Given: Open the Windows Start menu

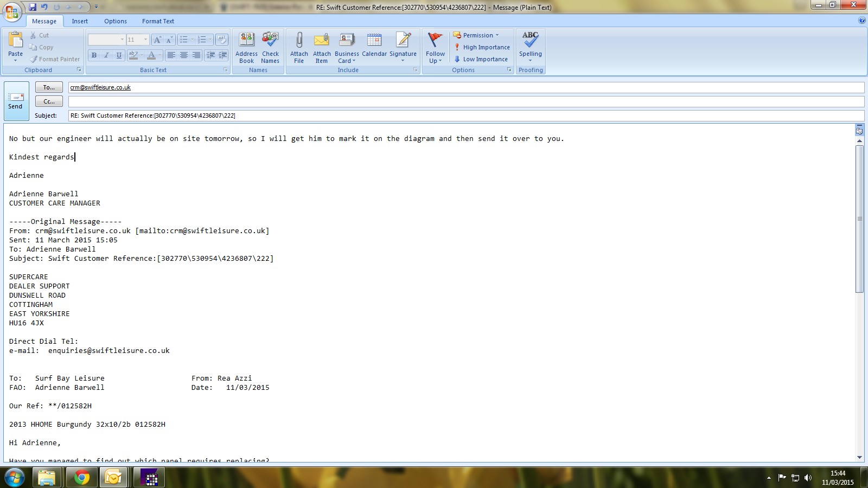Looking at the screenshot, I should (x=15, y=478).
